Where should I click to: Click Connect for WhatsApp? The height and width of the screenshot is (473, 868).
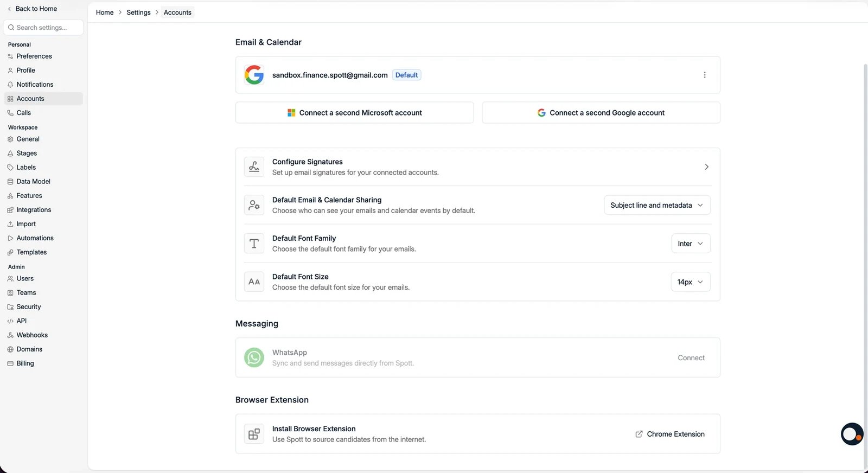coord(691,358)
